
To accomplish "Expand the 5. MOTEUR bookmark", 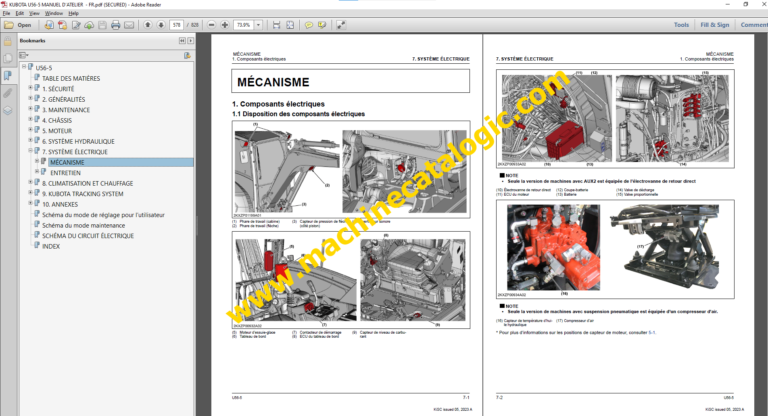I will point(30,129).
